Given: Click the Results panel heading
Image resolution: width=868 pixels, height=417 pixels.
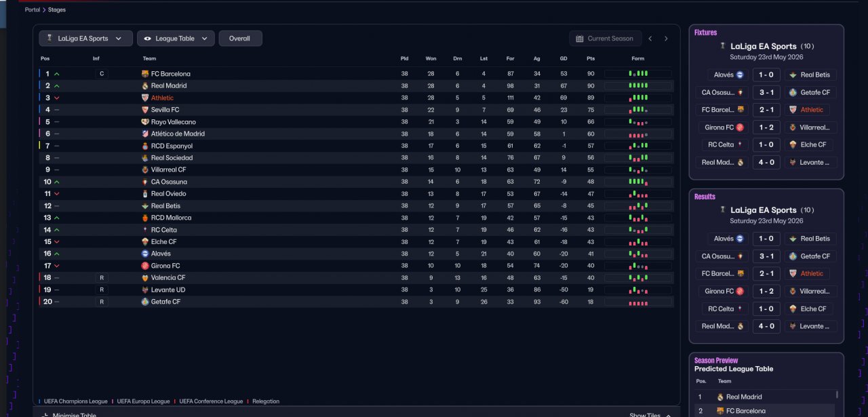Looking at the screenshot, I should coord(705,197).
